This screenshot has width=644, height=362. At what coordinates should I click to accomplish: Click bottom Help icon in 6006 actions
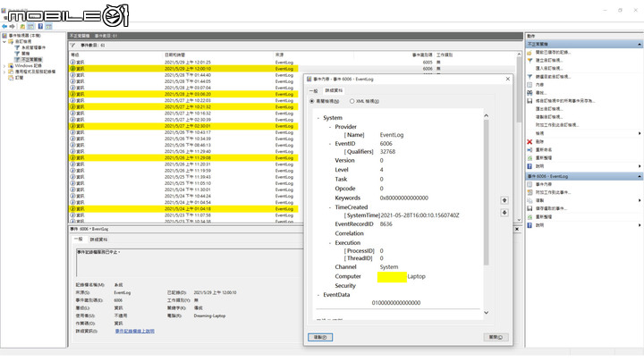pyautogui.click(x=530, y=225)
